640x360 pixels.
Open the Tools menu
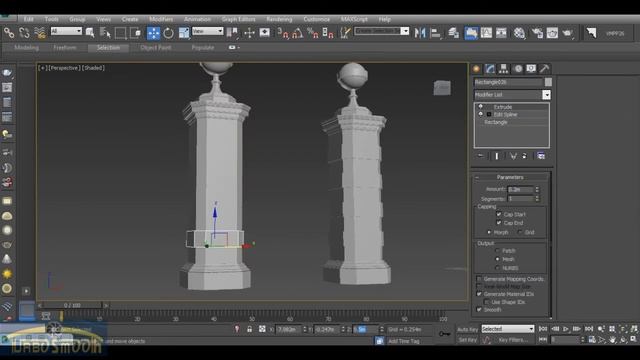tap(51, 19)
